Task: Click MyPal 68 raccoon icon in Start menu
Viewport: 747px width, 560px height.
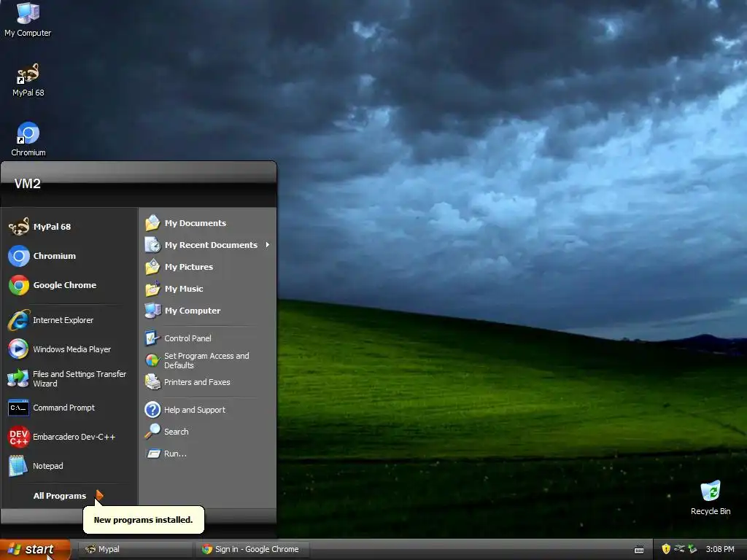Action: (18, 227)
